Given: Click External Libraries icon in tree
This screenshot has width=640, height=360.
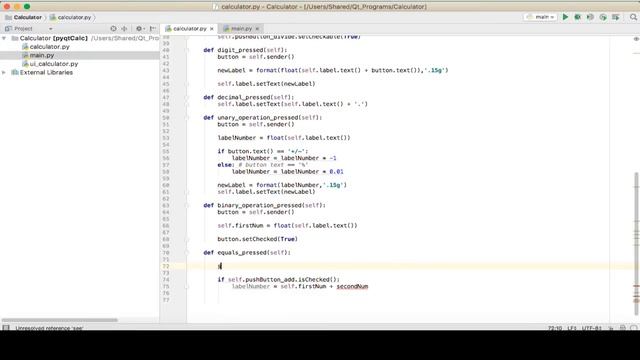Looking at the screenshot, I should click(x=15, y=72).
